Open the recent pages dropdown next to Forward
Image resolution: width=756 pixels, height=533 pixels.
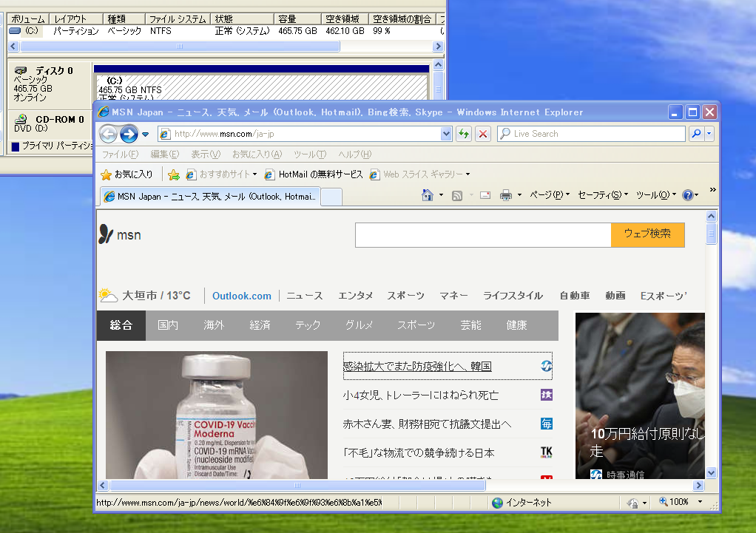[x=145, y=135]
